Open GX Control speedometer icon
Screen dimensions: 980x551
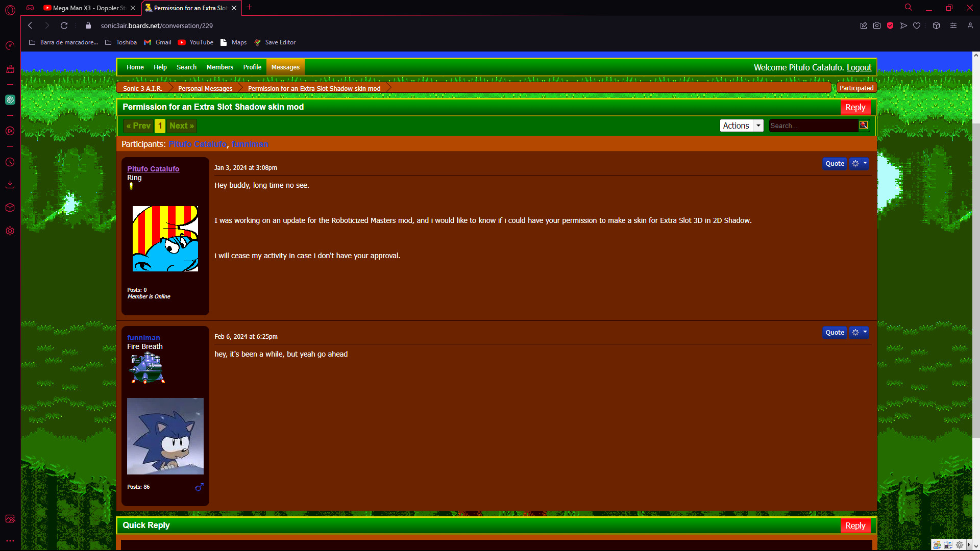coord(10,46)
